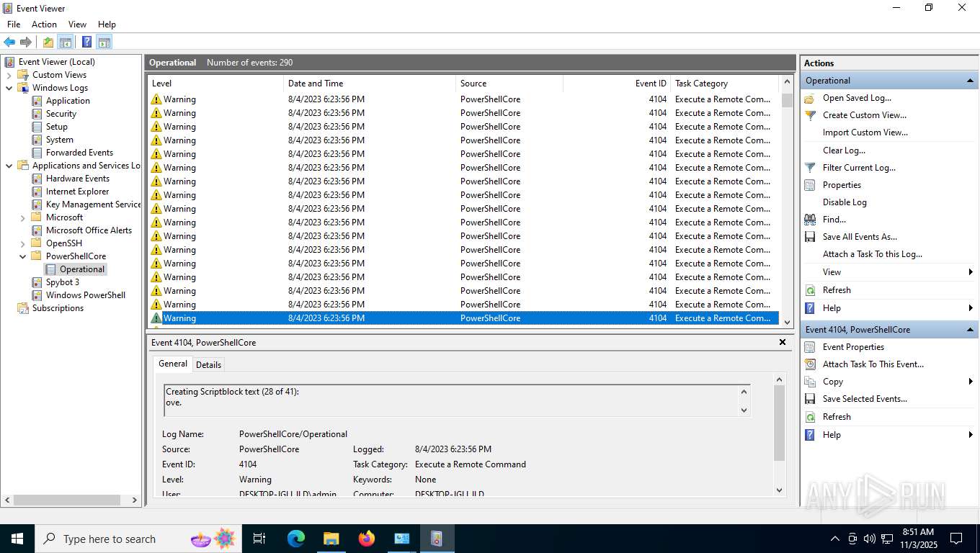Screen dimensions: 980x553
Task: Select the Application log icon in tree
Action: (x=37, y=101)
